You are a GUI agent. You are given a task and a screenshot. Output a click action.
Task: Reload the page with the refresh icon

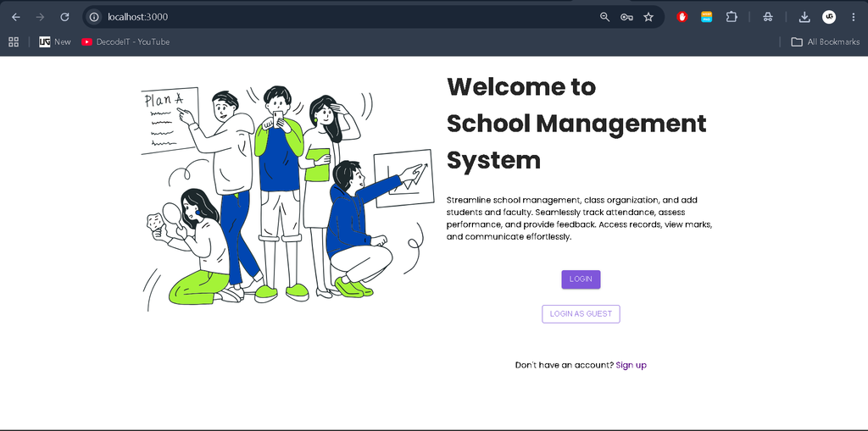64,17
